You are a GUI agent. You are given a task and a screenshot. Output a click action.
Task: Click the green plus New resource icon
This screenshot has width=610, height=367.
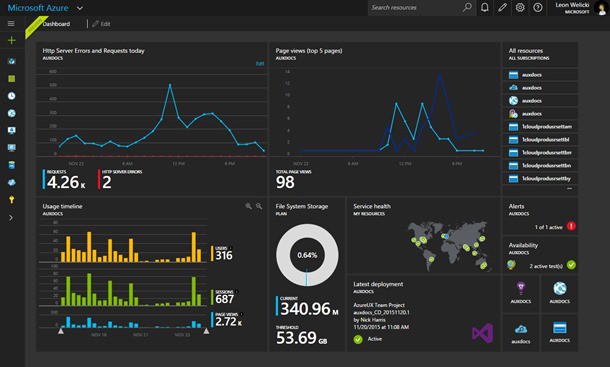pos(11,40)
